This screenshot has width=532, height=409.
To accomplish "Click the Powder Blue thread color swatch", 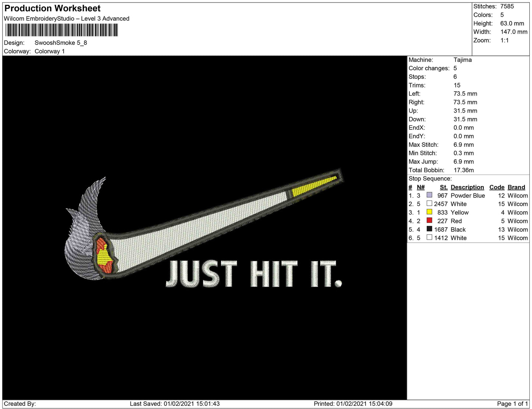I will tap(429, 195).
